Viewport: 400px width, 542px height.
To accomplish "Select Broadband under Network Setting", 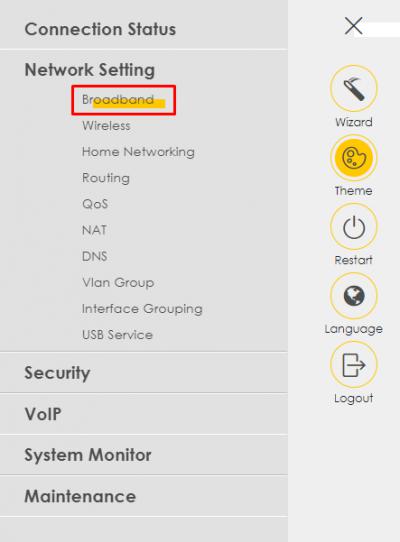I will [118, 100].
